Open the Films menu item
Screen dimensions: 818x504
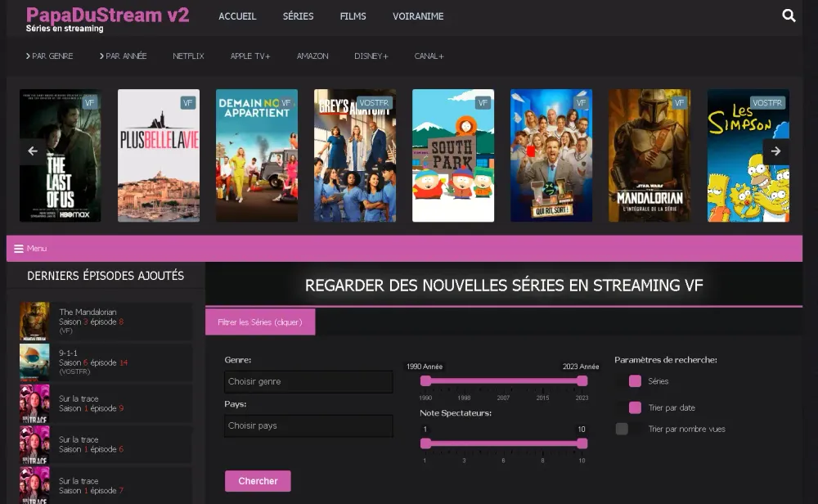(x=353, y=16)
